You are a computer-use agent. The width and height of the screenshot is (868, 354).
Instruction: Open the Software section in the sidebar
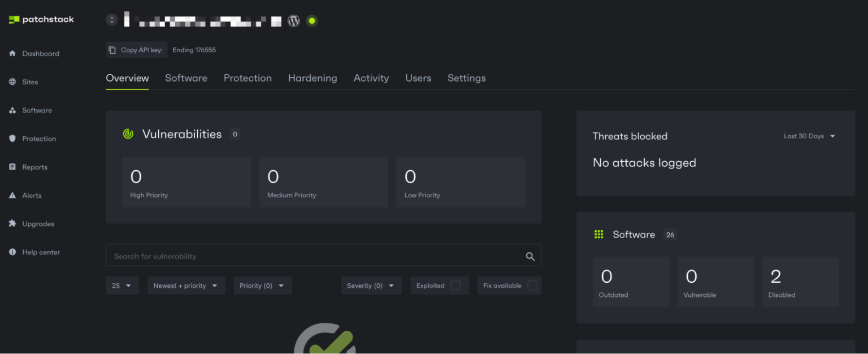[x=37, y=110]
